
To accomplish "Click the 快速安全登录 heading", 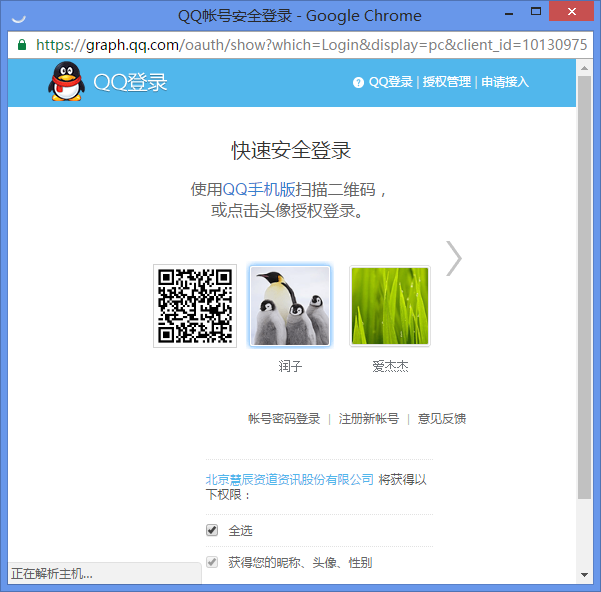I will [291, 150].
